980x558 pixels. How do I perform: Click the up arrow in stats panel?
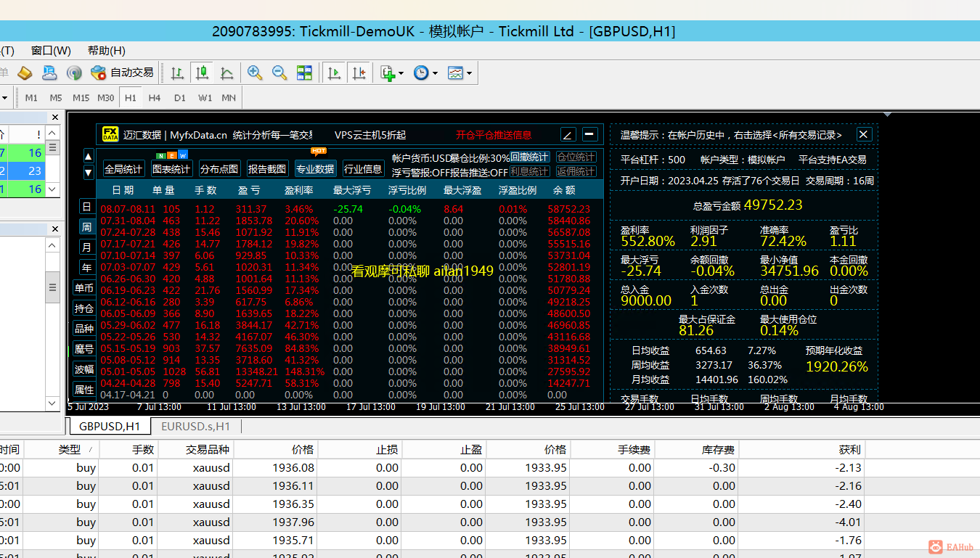[89, 156]
